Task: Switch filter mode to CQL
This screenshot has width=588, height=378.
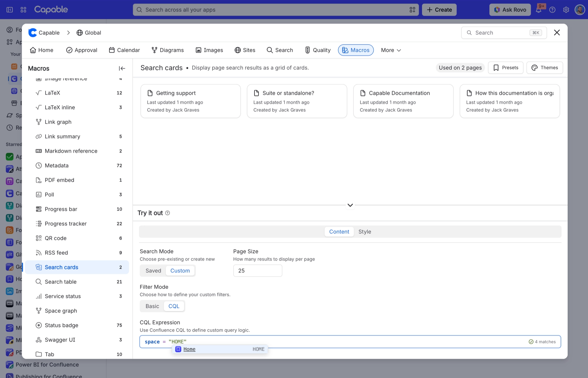Action: point(174,306)
